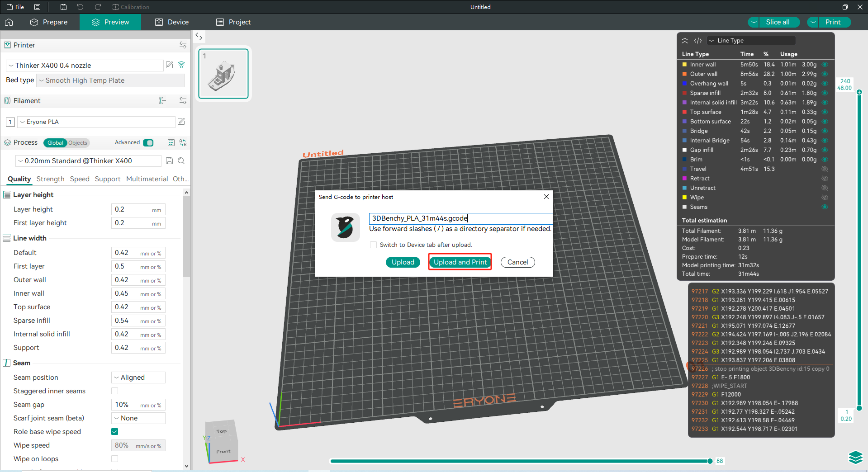Click printer wifi connection icon
868x472 pixels.
coord(181,65)
